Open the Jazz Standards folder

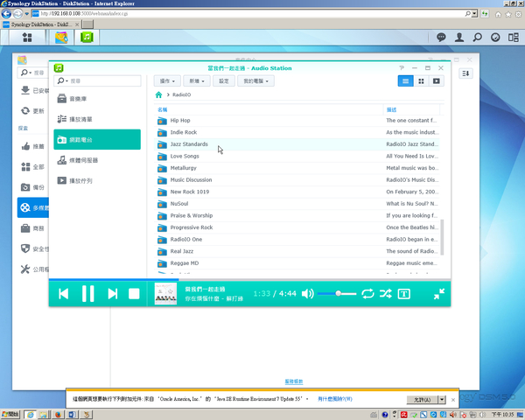coord(189,143)
